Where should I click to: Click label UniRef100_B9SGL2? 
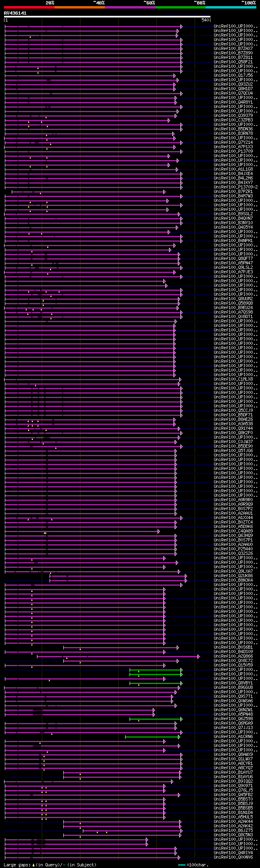tap(233, 214)
